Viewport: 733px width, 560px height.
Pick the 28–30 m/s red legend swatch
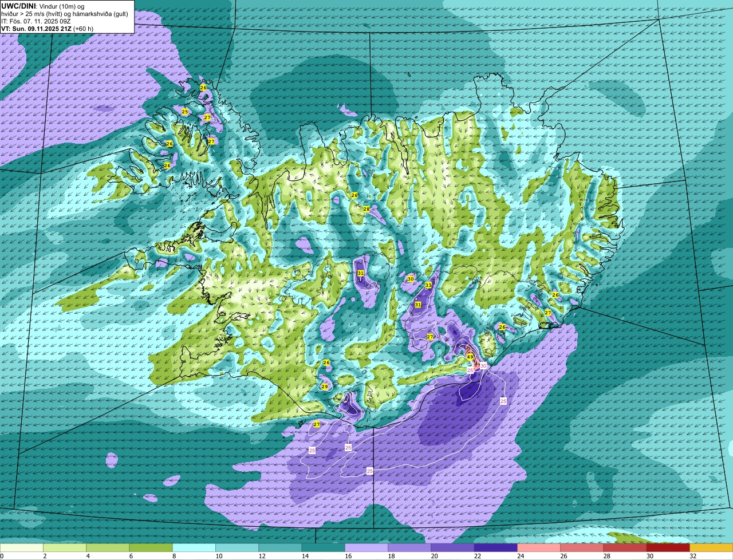point(625,548)
